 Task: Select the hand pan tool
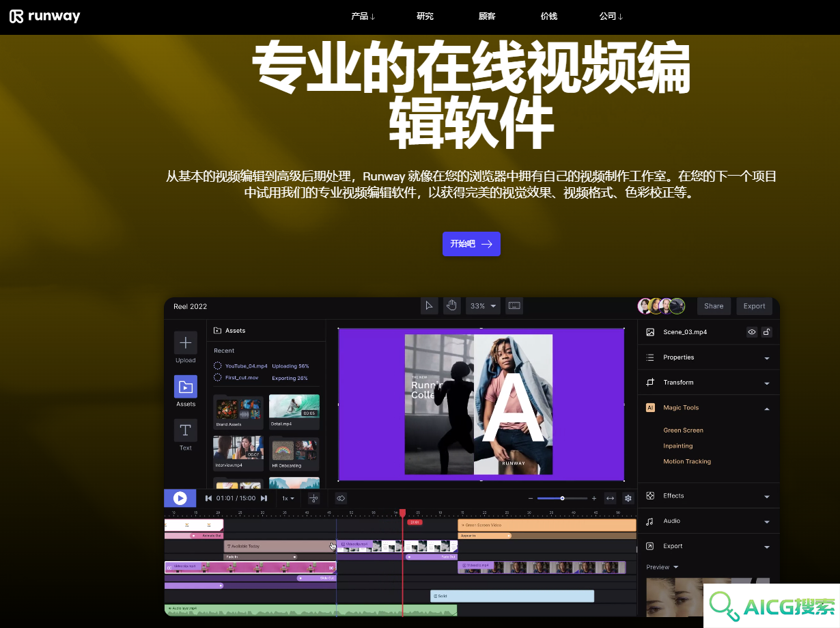point(451,306)
